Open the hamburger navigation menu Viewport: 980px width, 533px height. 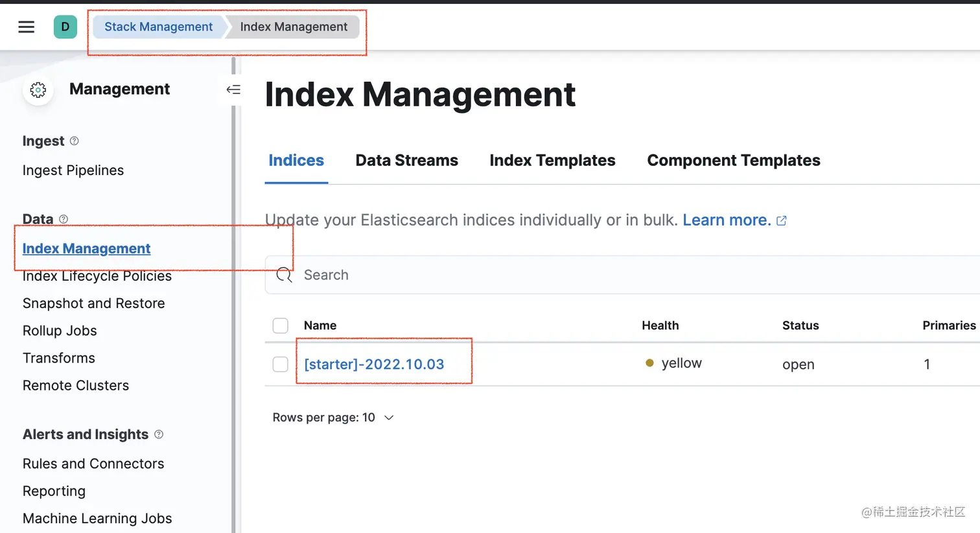click(x=26, y=27)
